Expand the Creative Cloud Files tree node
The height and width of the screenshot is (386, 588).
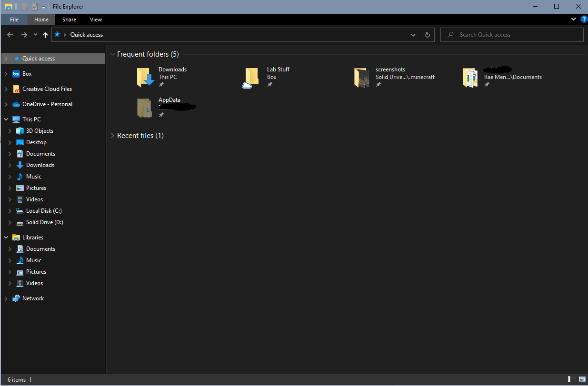point(6,89)
